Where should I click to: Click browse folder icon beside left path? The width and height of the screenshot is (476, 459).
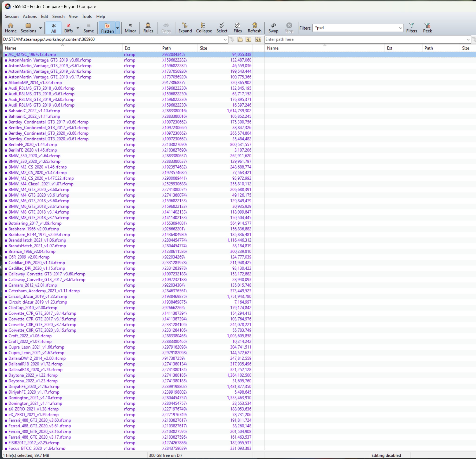[240, 40]
